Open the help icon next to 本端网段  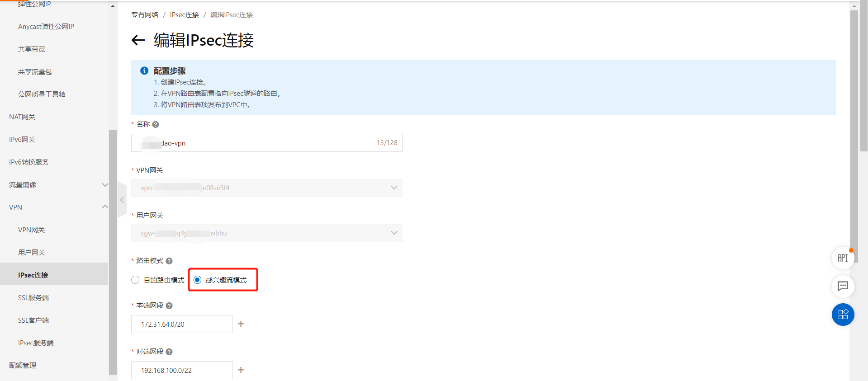point(169,306)
